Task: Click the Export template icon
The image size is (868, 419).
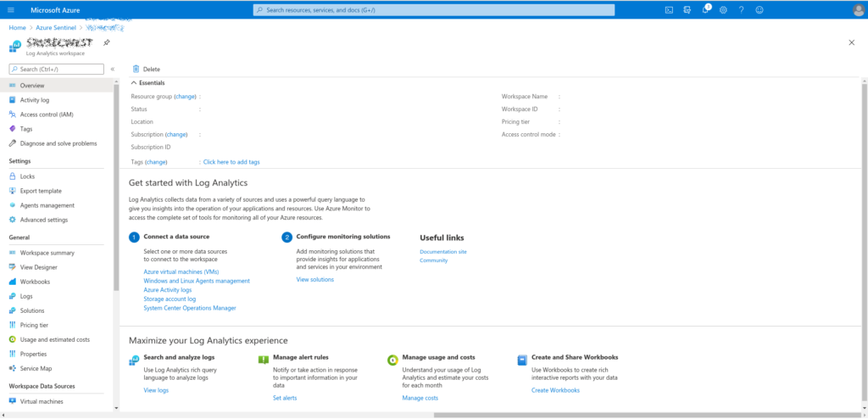Action: pyautogui.click(x=12, y=191)
